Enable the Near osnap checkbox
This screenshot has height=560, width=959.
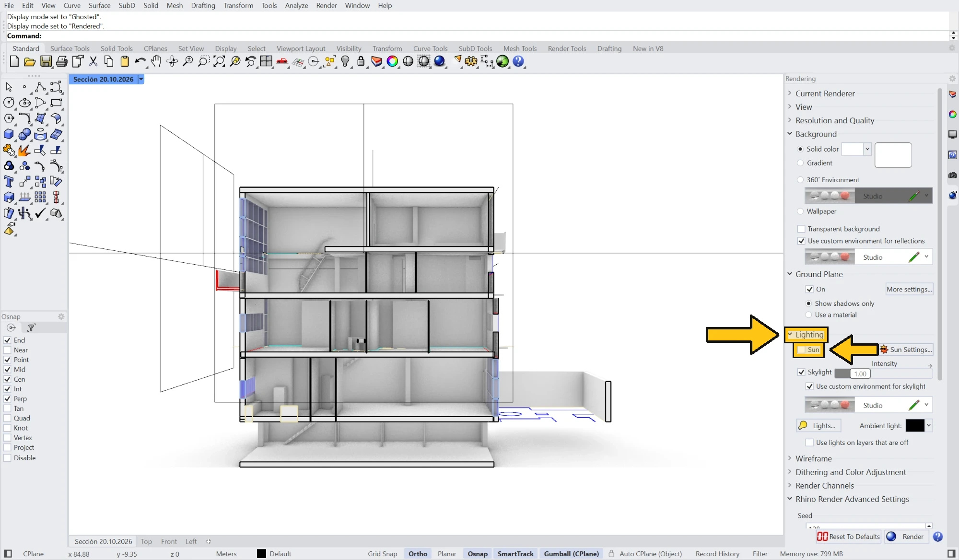tap(7, 350)
